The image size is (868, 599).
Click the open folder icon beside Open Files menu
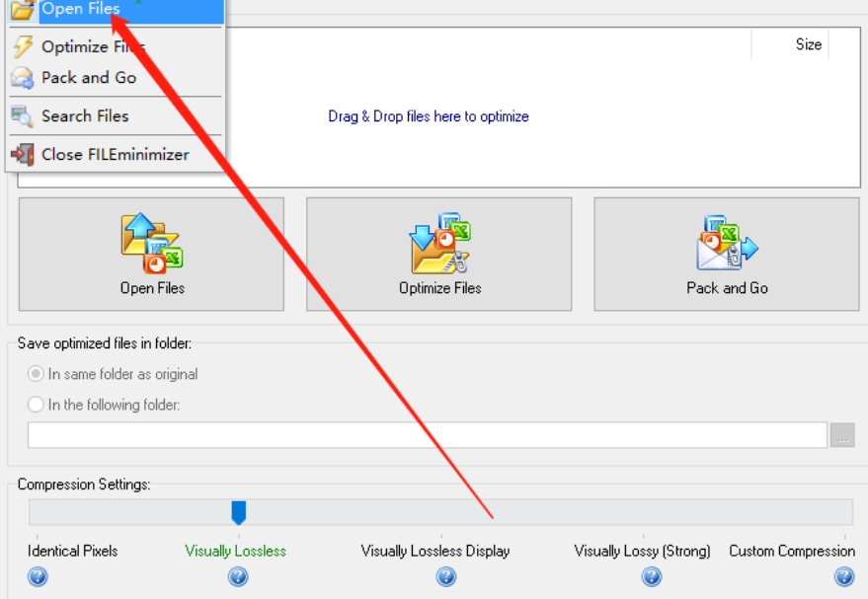(23, 10)
